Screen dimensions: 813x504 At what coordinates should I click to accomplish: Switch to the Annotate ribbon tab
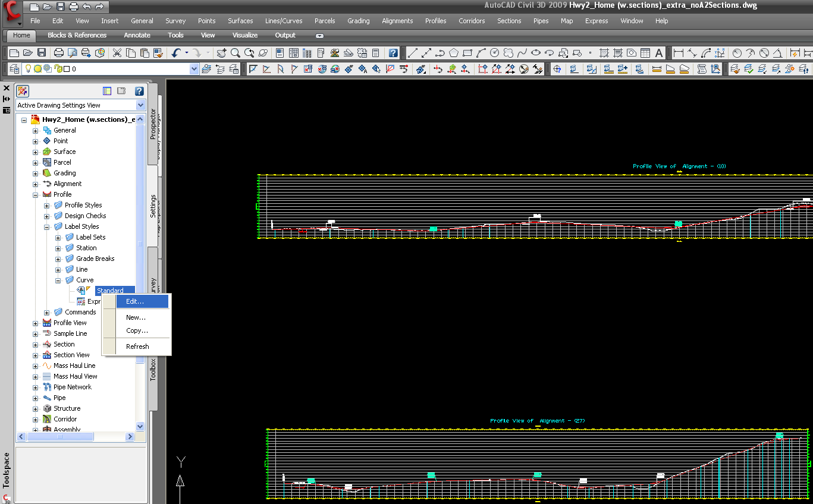point(137,35)
